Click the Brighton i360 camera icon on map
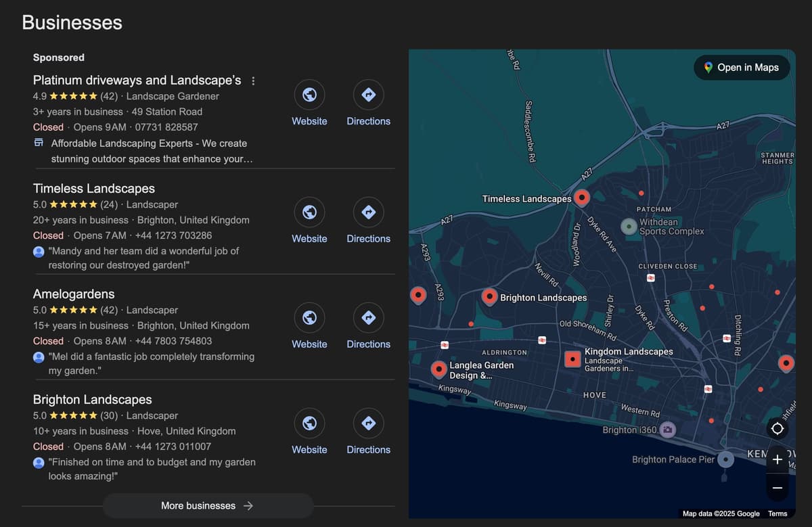 pos(668,430)
